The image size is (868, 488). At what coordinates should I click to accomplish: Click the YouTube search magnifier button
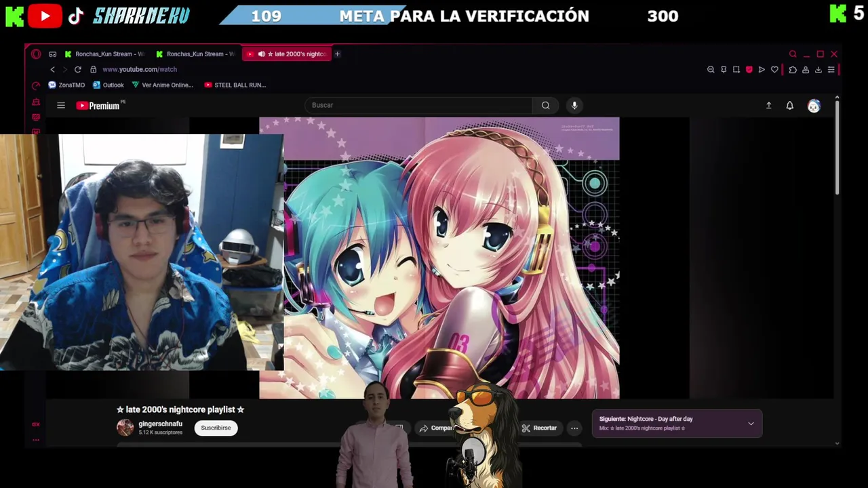(x=545, y=105)
